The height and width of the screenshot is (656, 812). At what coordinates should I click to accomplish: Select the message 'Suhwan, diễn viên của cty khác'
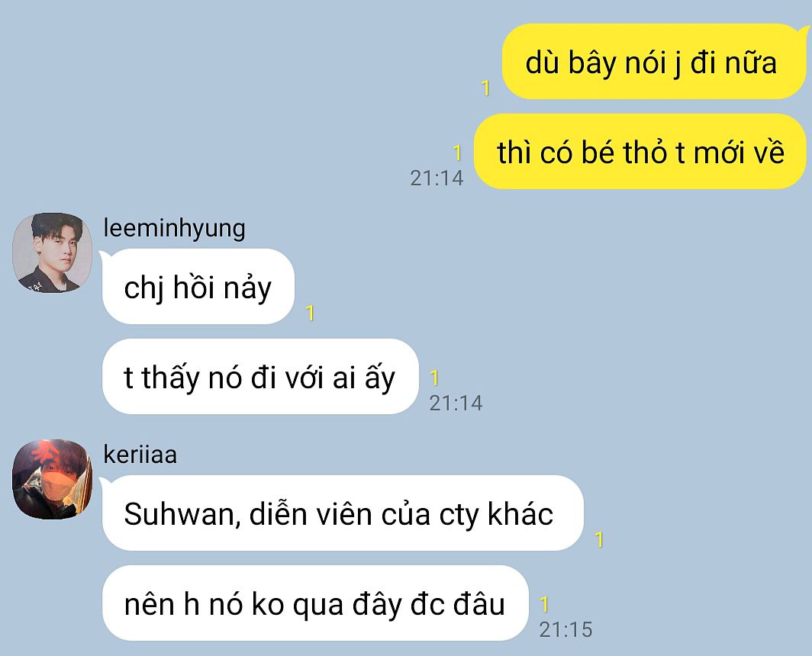pos(343,513)
